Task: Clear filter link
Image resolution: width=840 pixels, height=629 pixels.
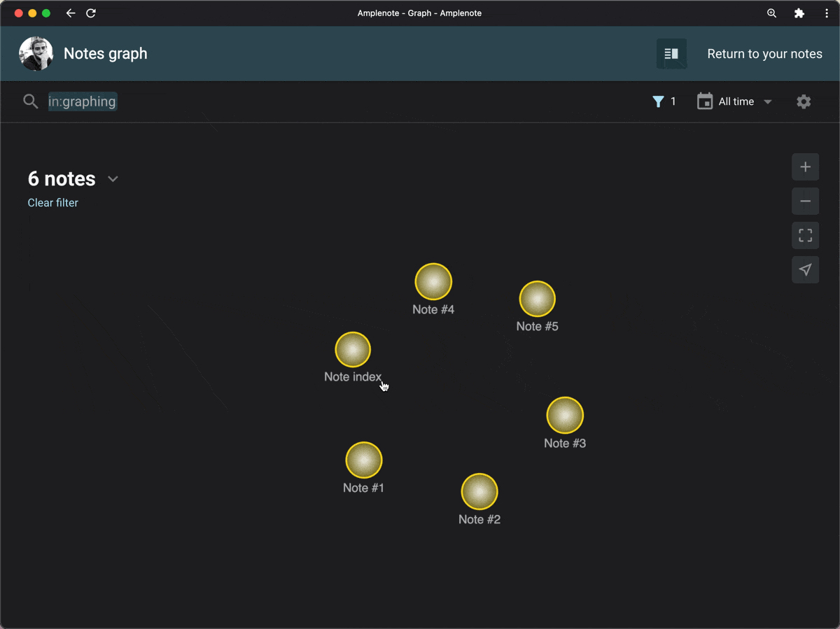Action: 52,203
